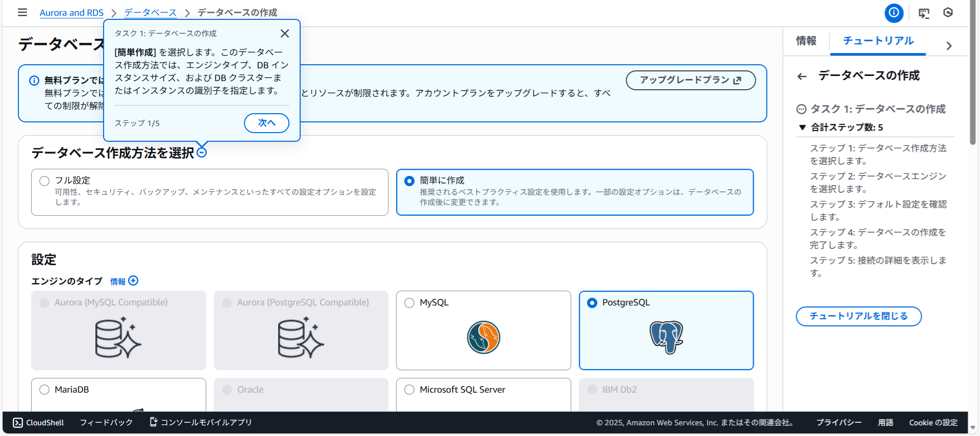Collapse the 合計ステップ数: 5 disclosure triangle

pyautogui.click(x=802, y=127)
